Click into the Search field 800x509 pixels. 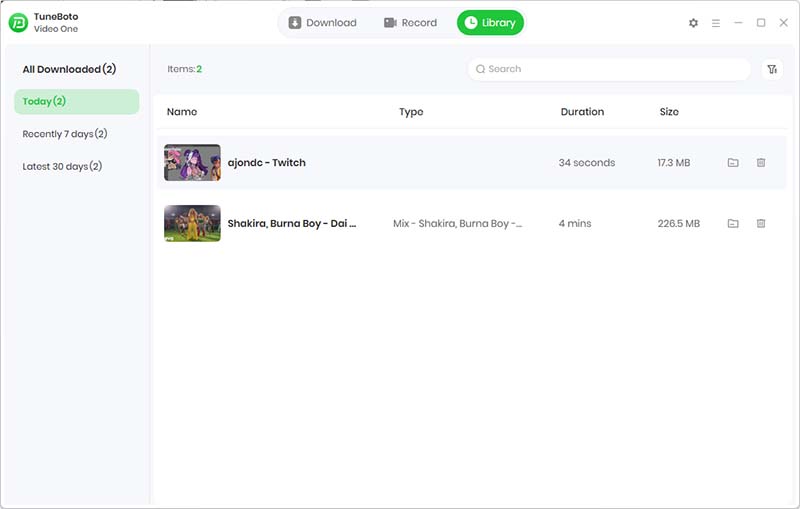coord(609,69)
